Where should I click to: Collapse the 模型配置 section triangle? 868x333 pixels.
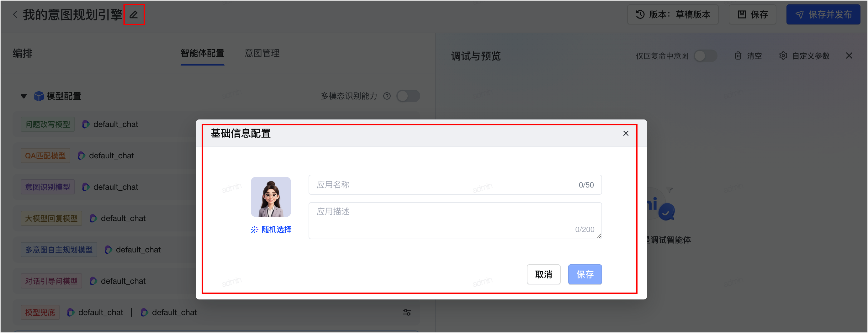click(x=24, y=96)
